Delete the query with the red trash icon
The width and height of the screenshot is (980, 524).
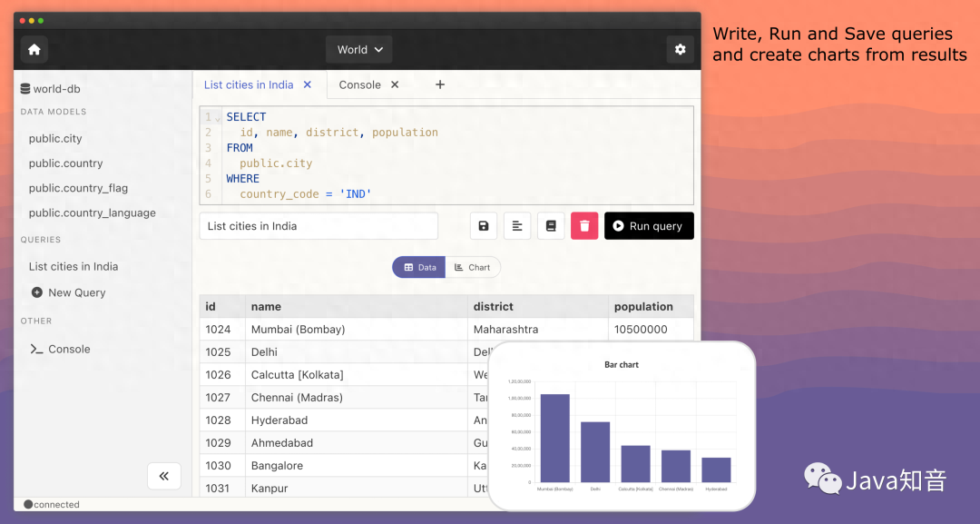(584, 226)
